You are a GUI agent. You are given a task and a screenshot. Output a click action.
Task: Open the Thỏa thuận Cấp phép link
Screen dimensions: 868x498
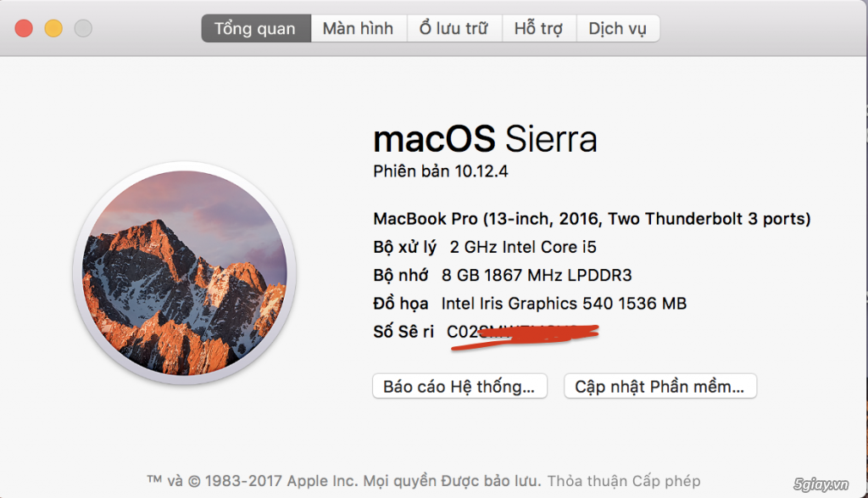coord(624,481)
